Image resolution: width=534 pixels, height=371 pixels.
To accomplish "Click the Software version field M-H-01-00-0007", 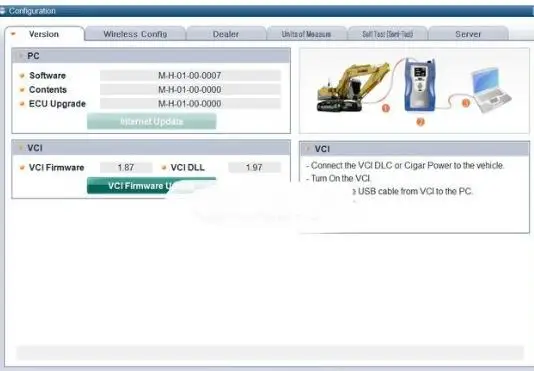I will (190, 75).
